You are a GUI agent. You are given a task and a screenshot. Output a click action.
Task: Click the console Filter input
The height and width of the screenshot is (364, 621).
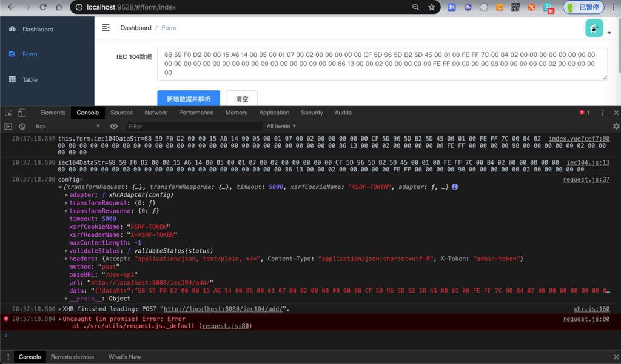point(193,127)
